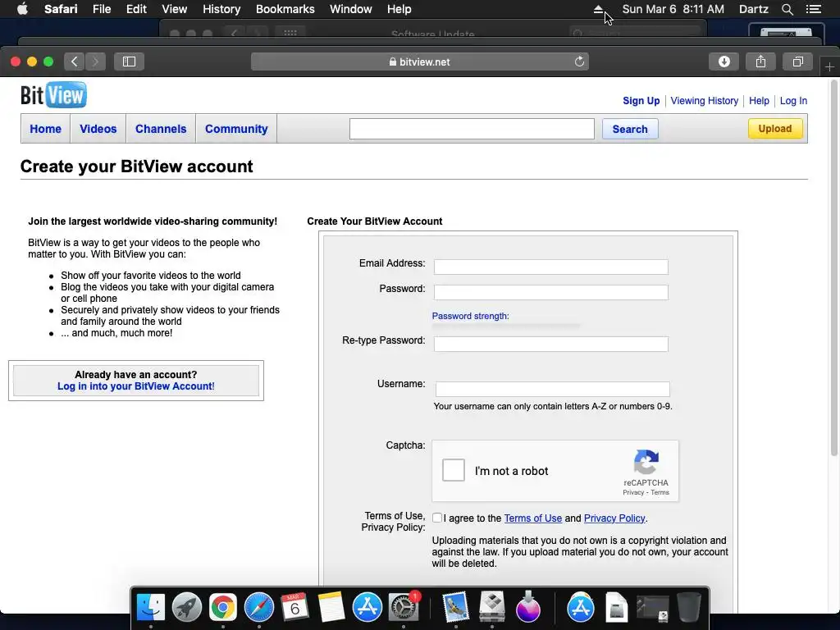
Task: Open the Bookmarks menu
Action: (285, 9)
